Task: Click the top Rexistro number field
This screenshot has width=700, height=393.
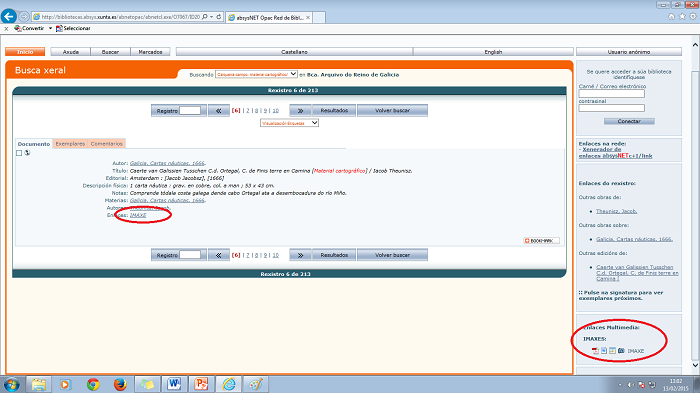Action: click(x=190, y=110)
